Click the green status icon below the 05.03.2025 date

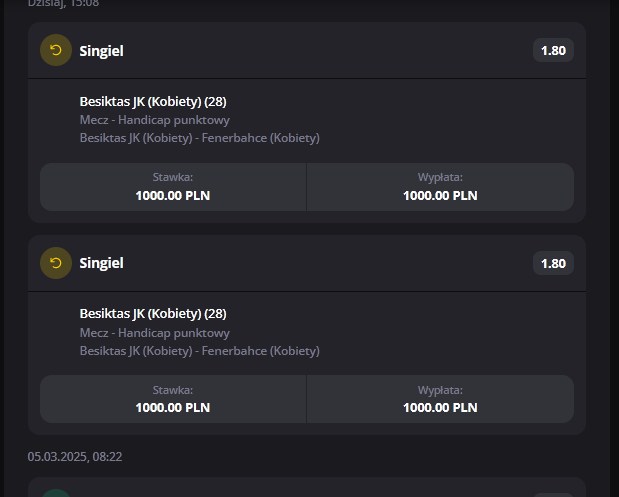tap(56, 493)
